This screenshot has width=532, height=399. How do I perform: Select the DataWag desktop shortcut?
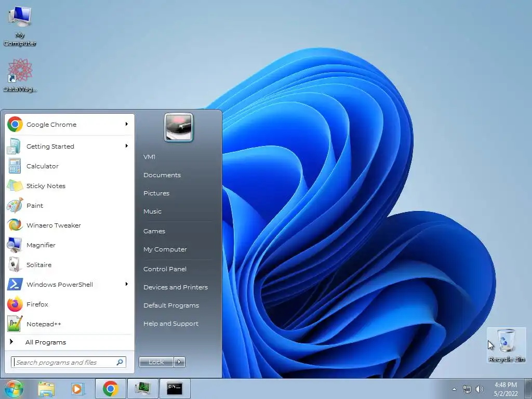tap(20, 75)
